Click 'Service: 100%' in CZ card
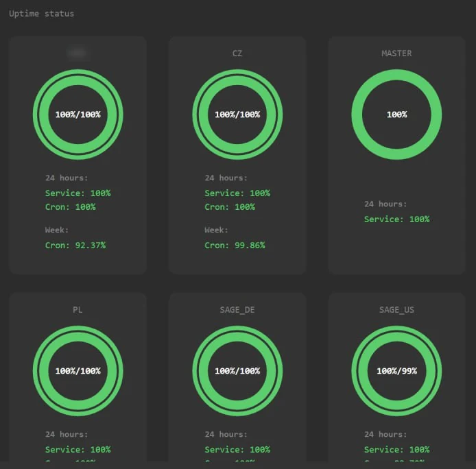 237,193
